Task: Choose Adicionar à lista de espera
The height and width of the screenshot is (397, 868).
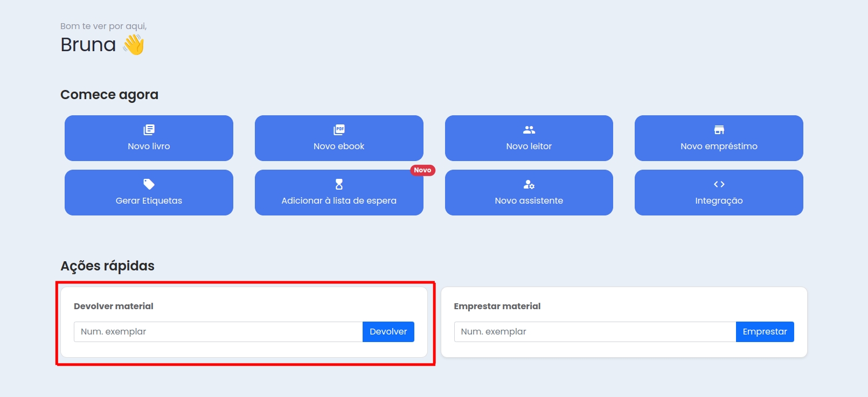Action: [x=339, y=192]
